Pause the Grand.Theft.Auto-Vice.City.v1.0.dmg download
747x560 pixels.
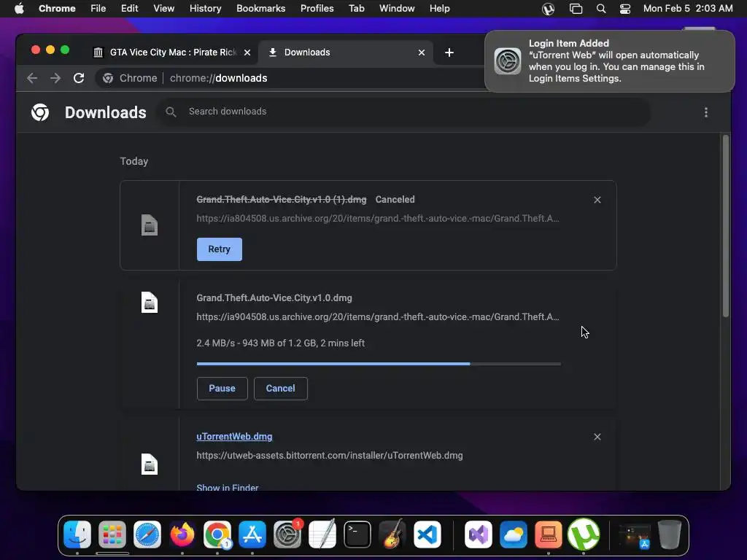222,389
